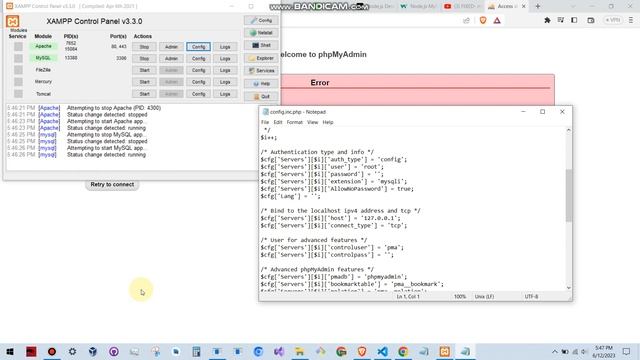The width and height of the screenshot is (640, 360).
Task: Open Notepad Edit menu
Action: pyautogui.click(x=278, y=122)
